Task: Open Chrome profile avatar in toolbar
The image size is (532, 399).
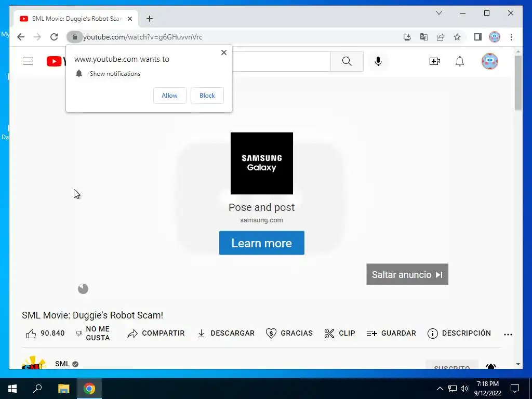Action: (x=495, y=37)
